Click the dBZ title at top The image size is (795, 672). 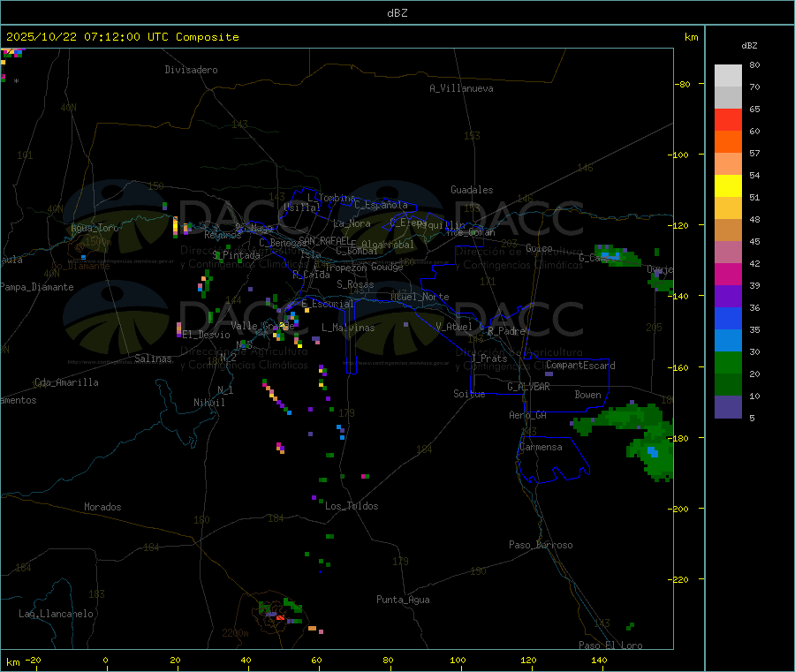[397, 13]
